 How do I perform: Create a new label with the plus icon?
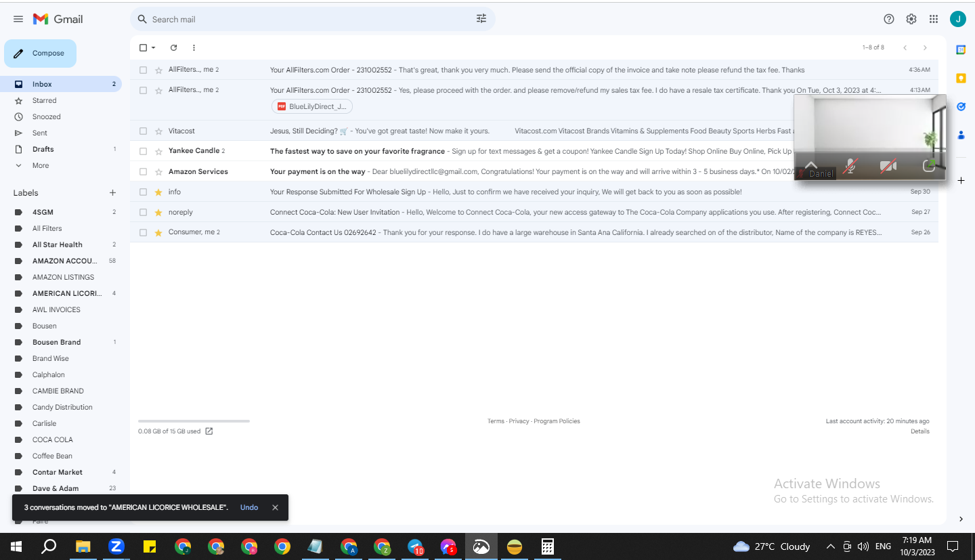(x=112, y=193)
